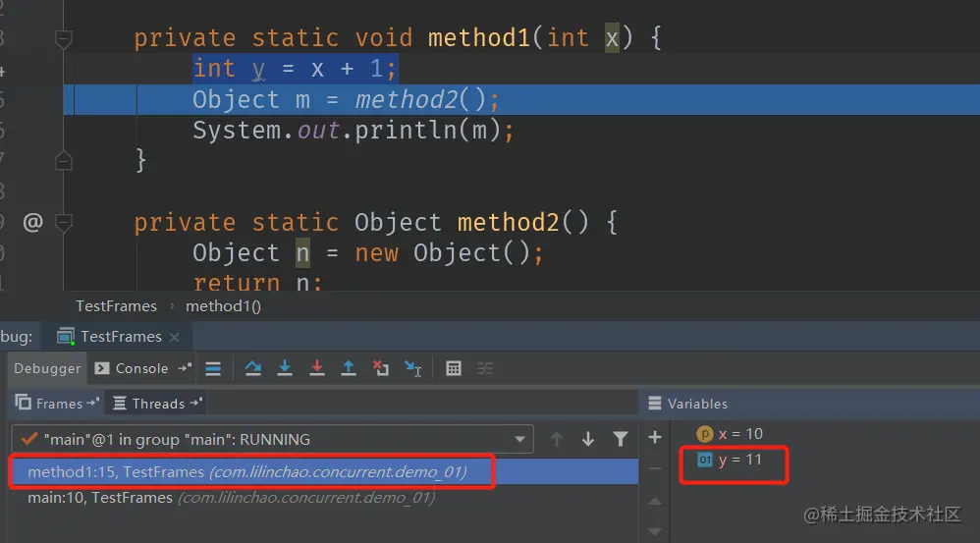The image size is (980, 543).
Task: Click the Trace Current Stream Chain icon
Action: [x=485, y=368]
